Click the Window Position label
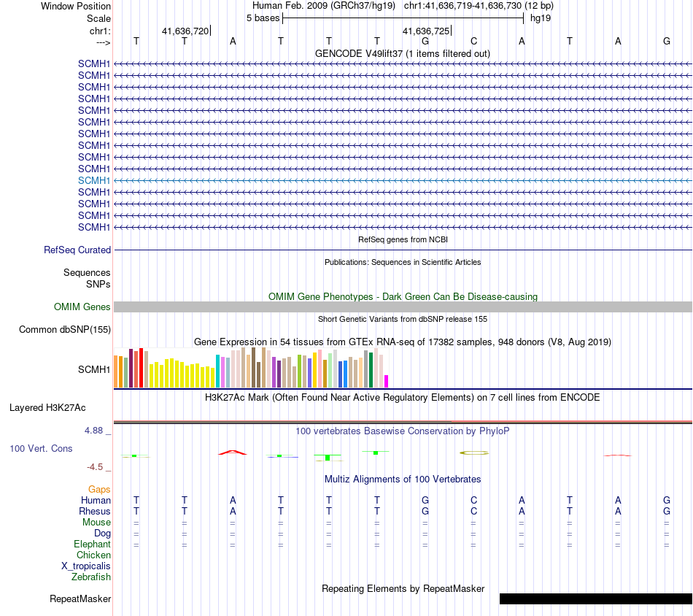Viewport: 693px width, 616px height. click(x=76, y=6)
